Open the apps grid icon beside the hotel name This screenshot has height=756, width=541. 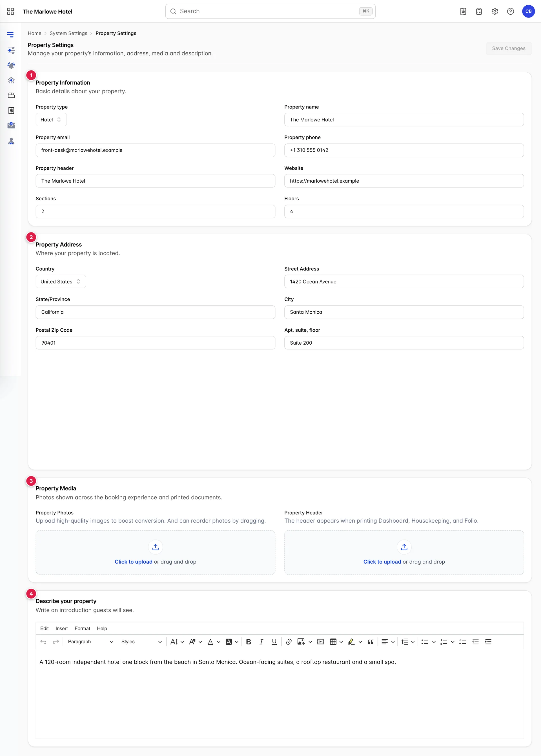[10, 11]
